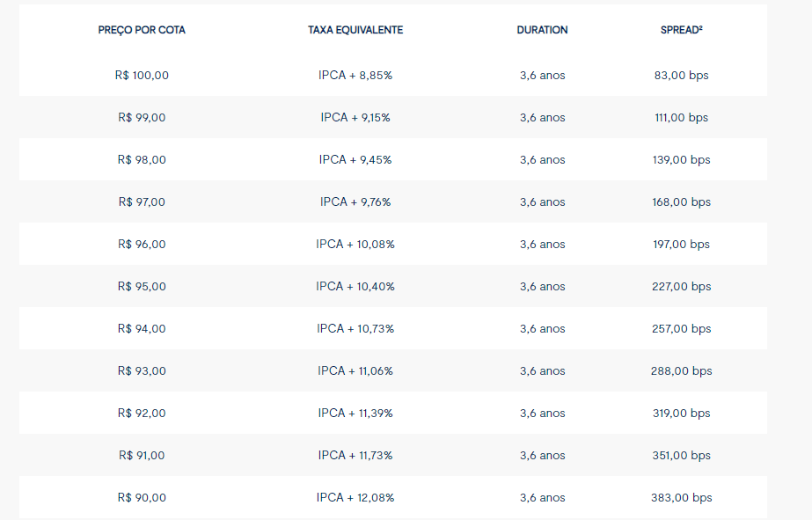Click the IPCA + 11,39% rate

[x=355, y=413]
